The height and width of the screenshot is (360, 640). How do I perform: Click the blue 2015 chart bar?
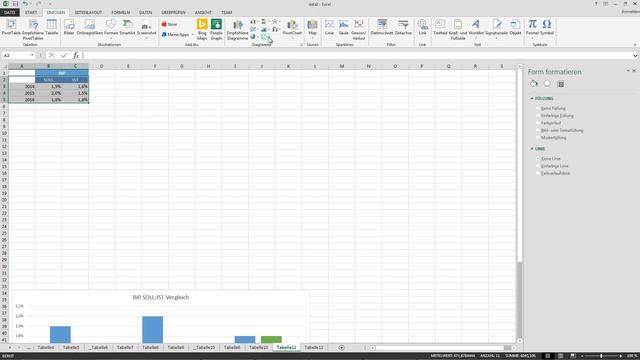[x=153, y=330]
